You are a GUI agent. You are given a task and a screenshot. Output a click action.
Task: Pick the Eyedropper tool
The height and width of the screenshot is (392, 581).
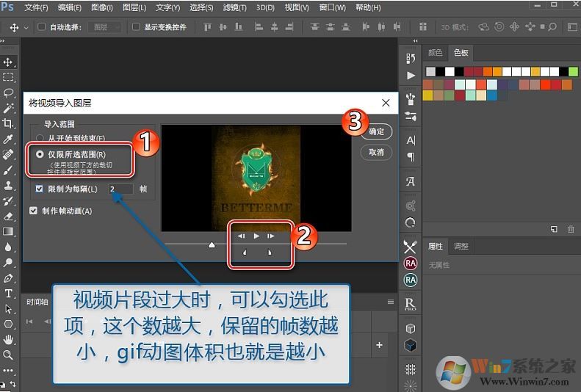click(x=8, y=139)
